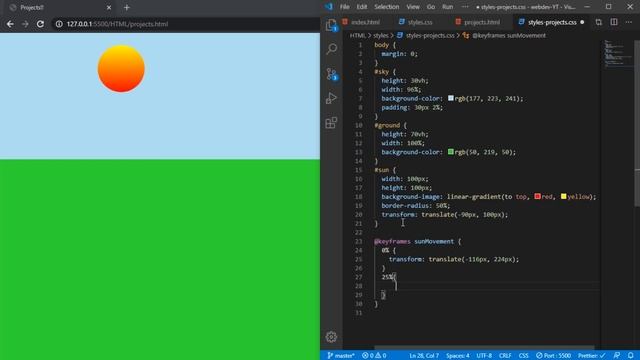640x360 pixels.
Task: Click the '#sun {' selector on line 15
Action: [x=385, y=170]
